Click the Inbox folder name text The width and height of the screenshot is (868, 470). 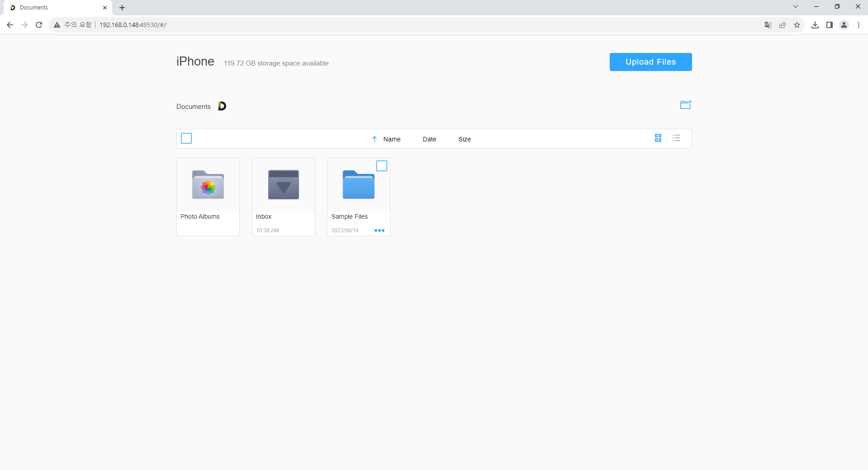coord(264,216)
